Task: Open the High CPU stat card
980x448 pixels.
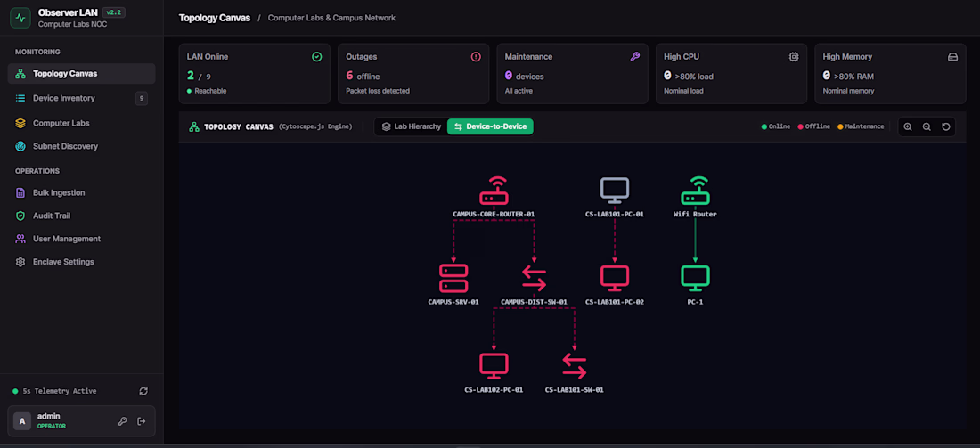Action: (731, 74)
